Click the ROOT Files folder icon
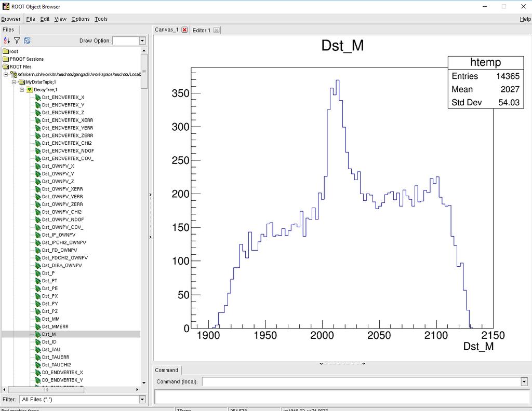 click(x=6, y=67)
